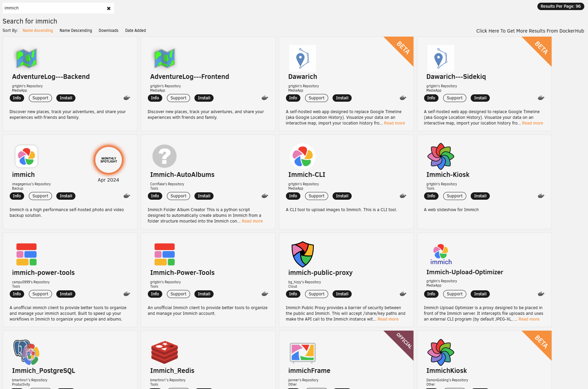Clear the immich search field
Image resolution: width=588 pixels, height=389 pixels.
(109, 8)
